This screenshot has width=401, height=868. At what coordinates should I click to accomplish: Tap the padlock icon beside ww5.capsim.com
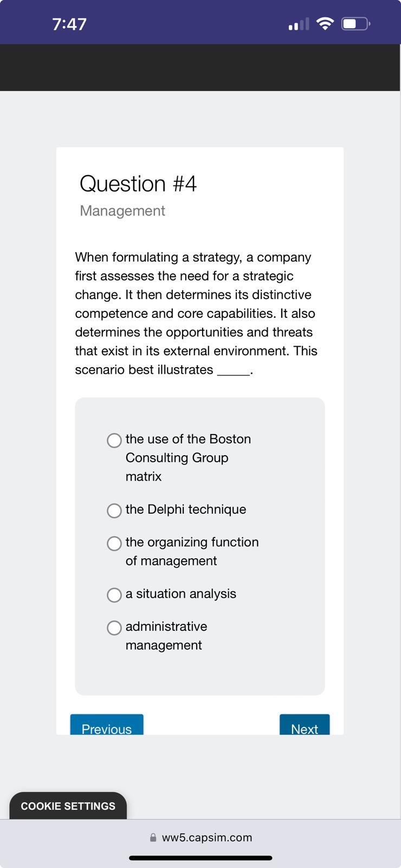click(x=153, y=837)
